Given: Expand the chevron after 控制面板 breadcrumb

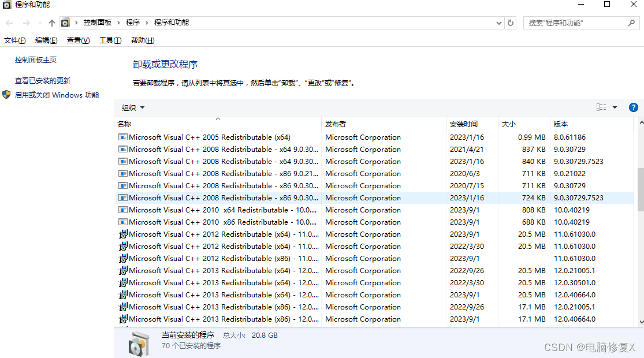Looking at the screenshot, I should tap(118, 23).
